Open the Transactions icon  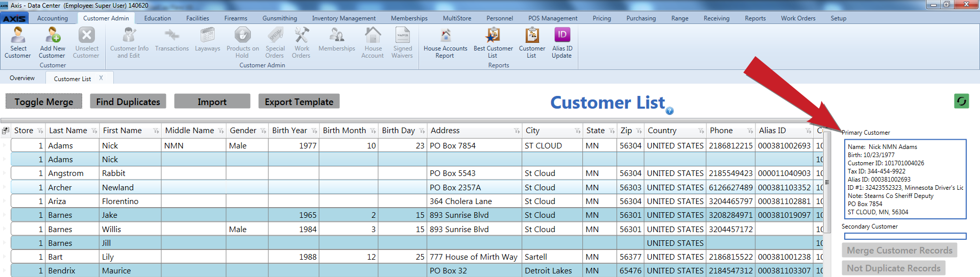pyautogui.click(x=171, y=39)
